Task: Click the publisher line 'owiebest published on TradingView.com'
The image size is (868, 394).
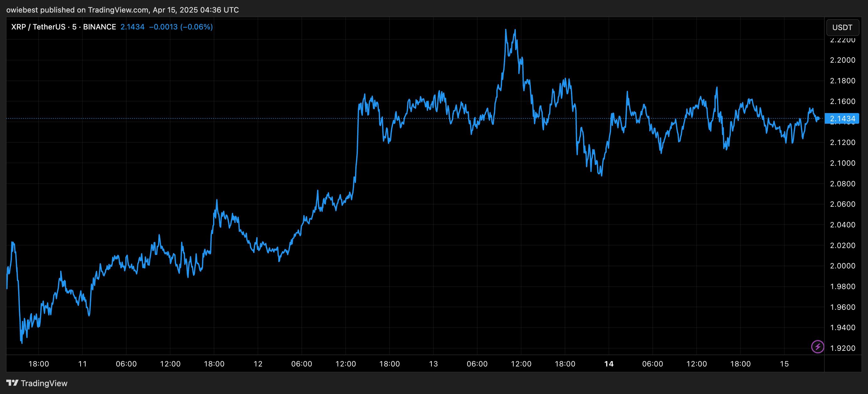Action: (x=77, y=10)
